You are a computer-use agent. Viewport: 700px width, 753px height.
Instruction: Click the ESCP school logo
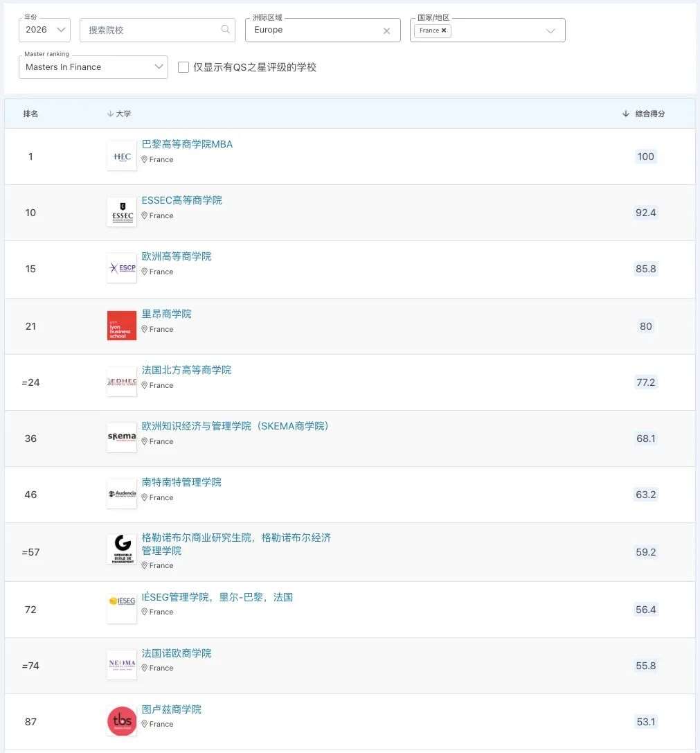(122, 268)
